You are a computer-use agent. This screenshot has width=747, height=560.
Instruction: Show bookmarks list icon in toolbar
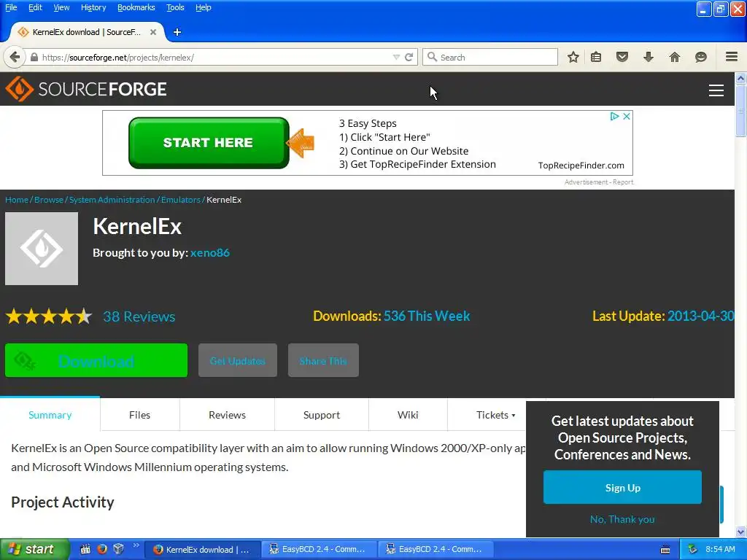pos(596,57)
